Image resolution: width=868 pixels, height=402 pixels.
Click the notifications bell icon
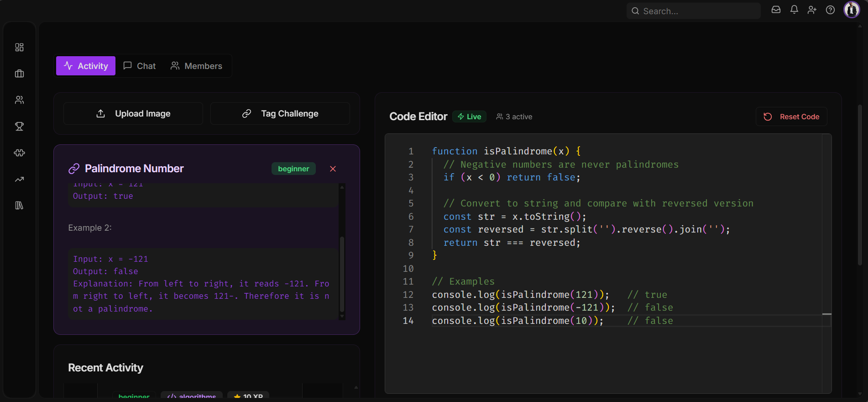coord(794,10)
